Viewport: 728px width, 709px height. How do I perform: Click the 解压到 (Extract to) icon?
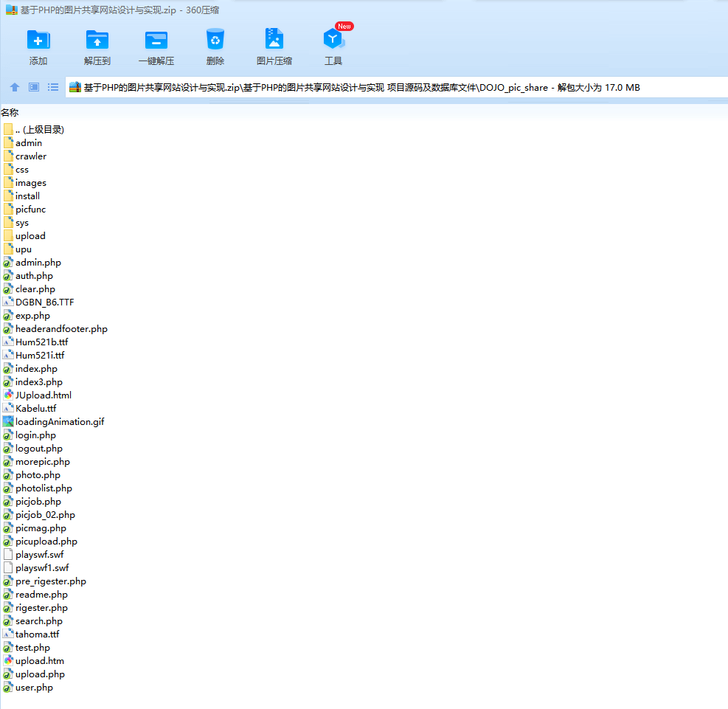(97, 40)
